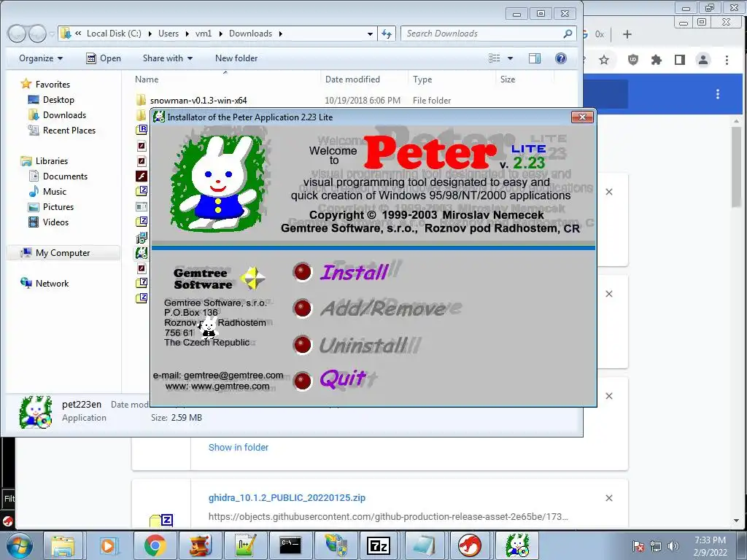The image size is (747, 560).
Task: Select My Computer in navigation pane
Action: [x=63, y=253]
